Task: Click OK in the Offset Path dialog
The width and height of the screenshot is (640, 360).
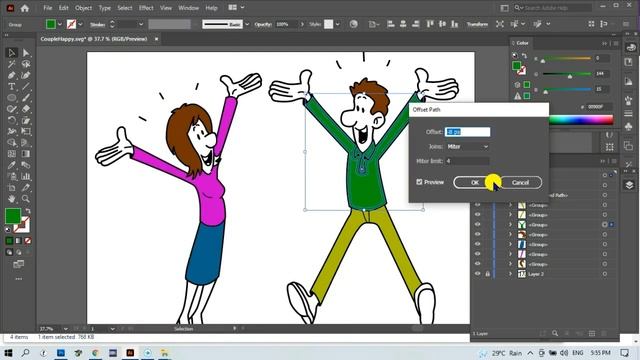Action: pos(475,182)
